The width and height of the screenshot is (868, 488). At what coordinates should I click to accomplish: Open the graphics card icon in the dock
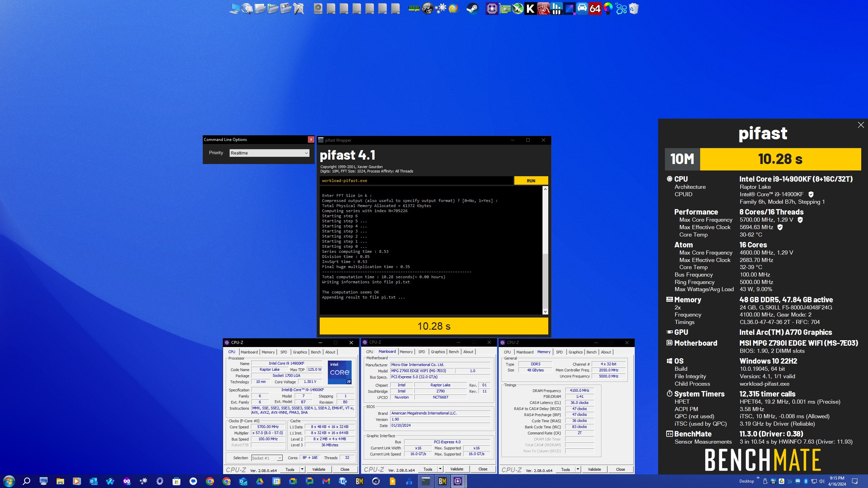point(505,8)
